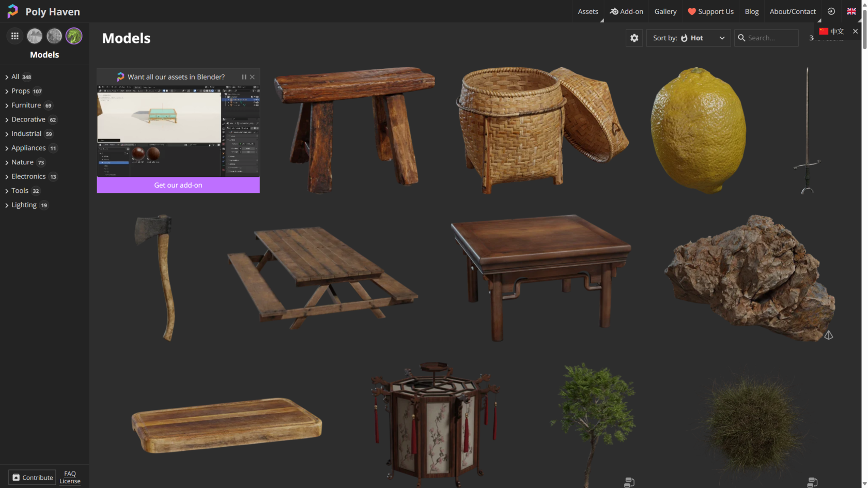
Task: Switch to Textures asset type icon
Action: point(54,36)
